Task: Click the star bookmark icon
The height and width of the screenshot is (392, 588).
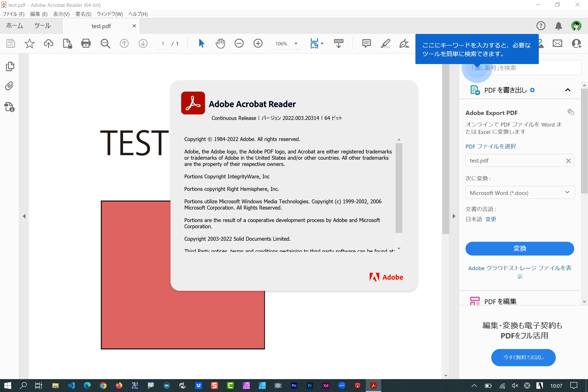Action: click(29, 43)
